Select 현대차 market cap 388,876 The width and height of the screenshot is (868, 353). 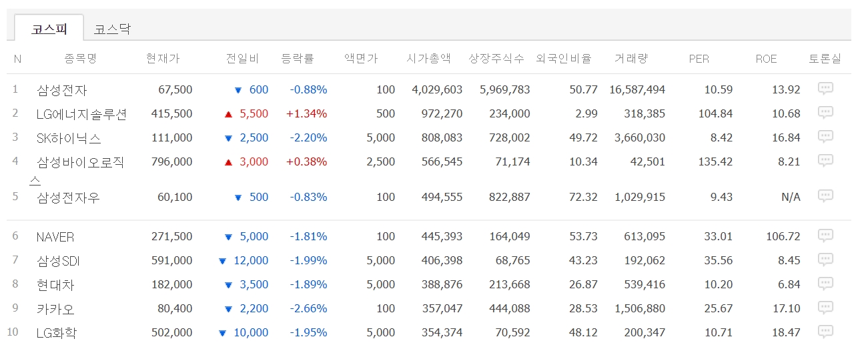pos(442,284)
